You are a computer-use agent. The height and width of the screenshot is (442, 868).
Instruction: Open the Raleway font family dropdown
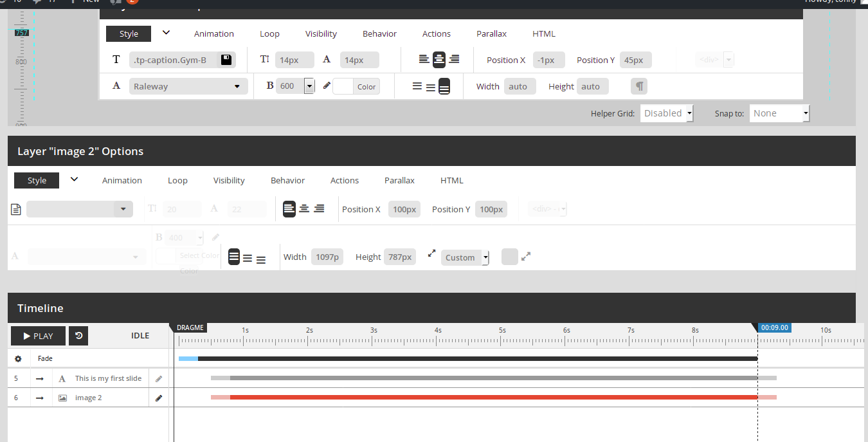(188, 86)
